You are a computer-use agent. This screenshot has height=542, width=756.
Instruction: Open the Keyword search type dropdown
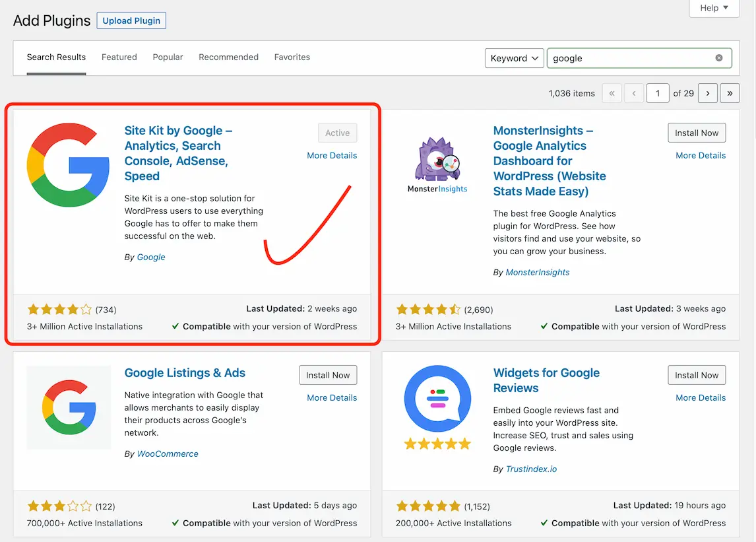click(514, 58)
